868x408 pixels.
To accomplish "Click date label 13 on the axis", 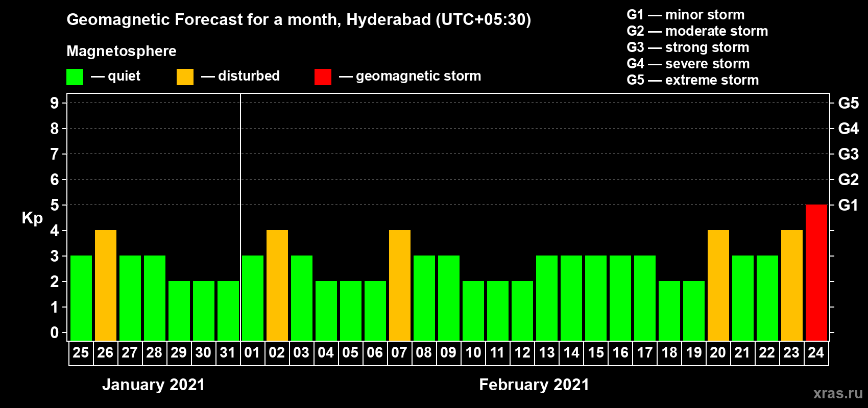I will 546,353.
